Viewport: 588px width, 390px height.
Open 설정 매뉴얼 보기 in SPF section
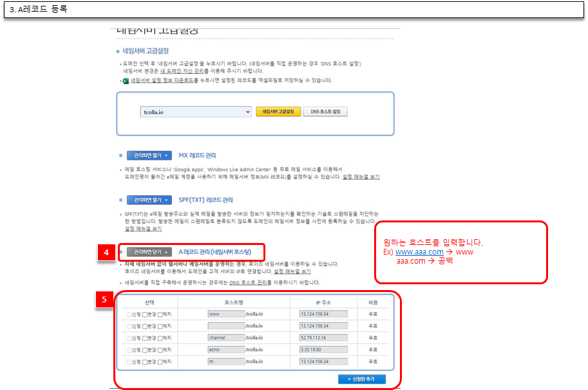(x=143, y=229)
